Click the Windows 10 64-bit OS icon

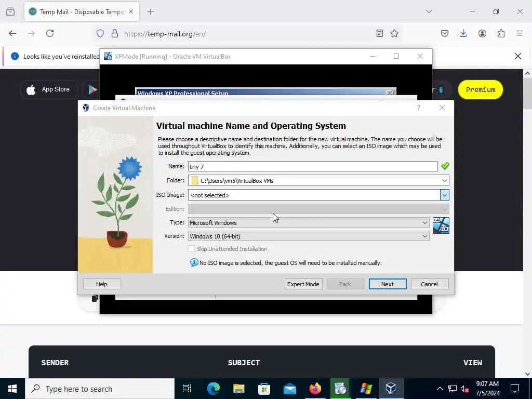pyautogui.click(x=441, y=225)
